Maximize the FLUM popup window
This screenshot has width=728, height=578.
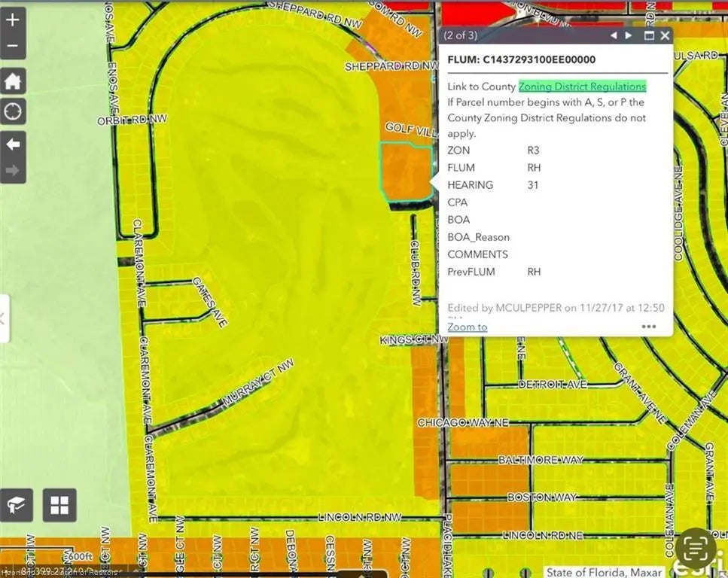point(649,35)
